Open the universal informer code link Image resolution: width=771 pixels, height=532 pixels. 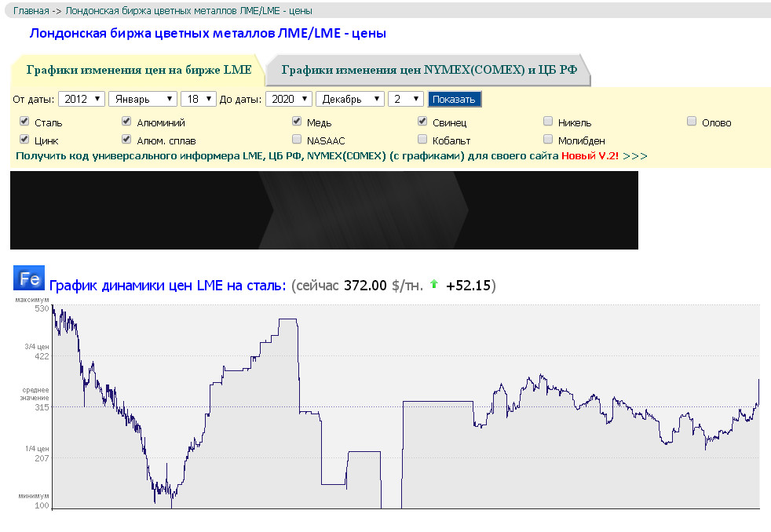click(287, 156)
